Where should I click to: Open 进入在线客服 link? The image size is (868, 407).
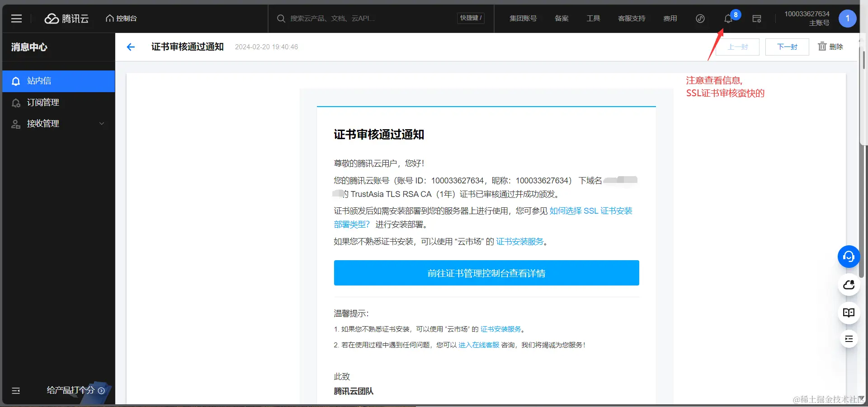(x=479, y=345)
